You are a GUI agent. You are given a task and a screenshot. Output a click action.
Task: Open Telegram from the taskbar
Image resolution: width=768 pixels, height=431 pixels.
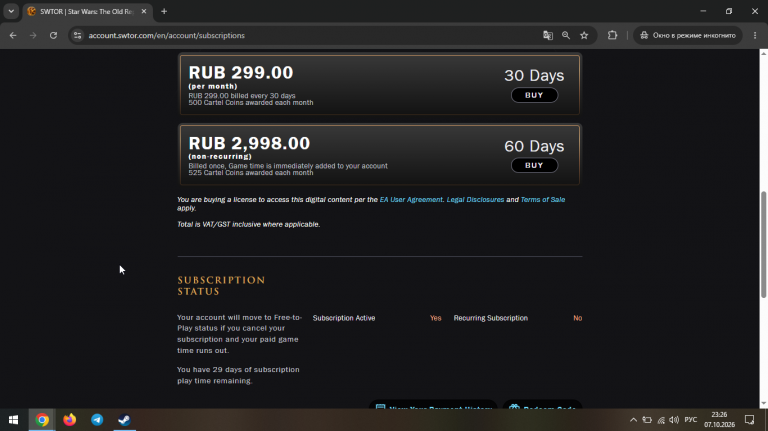click(97, 420)
